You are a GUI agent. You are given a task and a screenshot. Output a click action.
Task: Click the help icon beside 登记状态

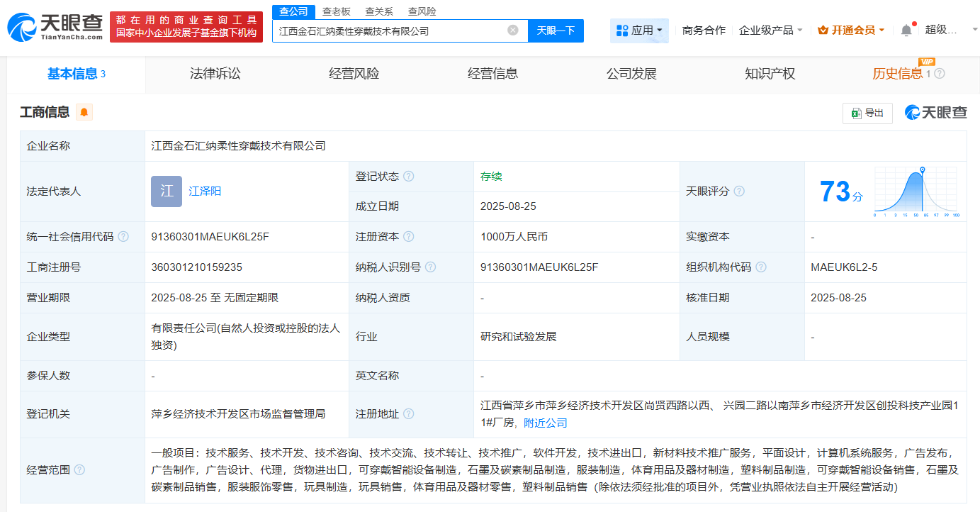click(x=410, y=176)
